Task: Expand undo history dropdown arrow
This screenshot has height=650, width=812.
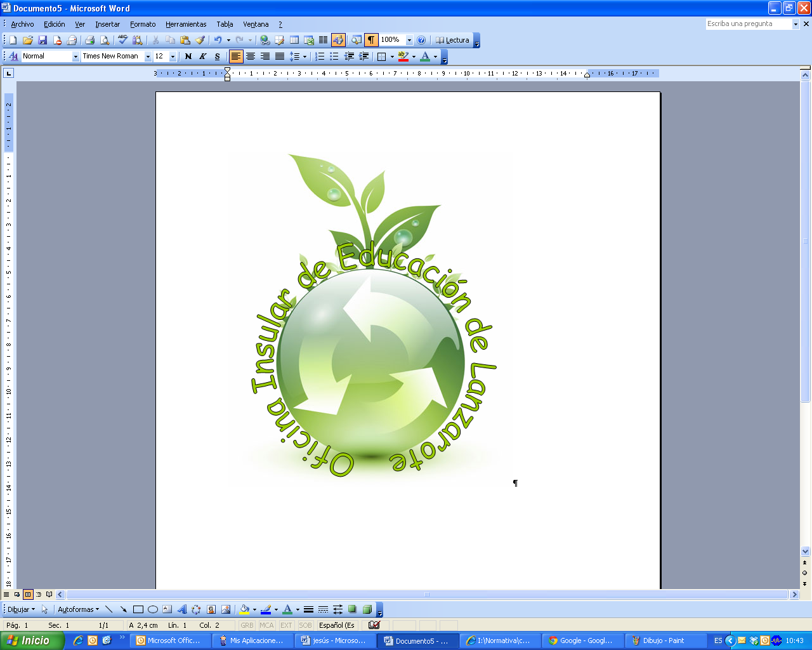Action: 228,40
